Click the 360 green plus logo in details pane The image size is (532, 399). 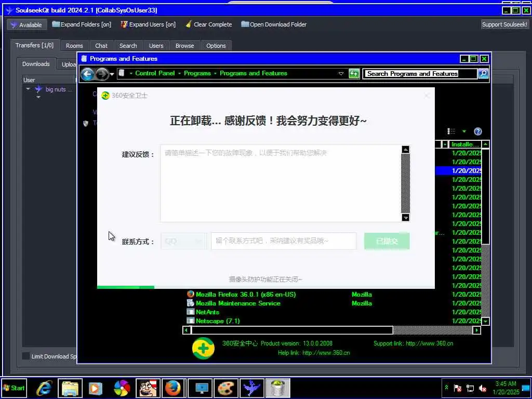pos(203,349)
